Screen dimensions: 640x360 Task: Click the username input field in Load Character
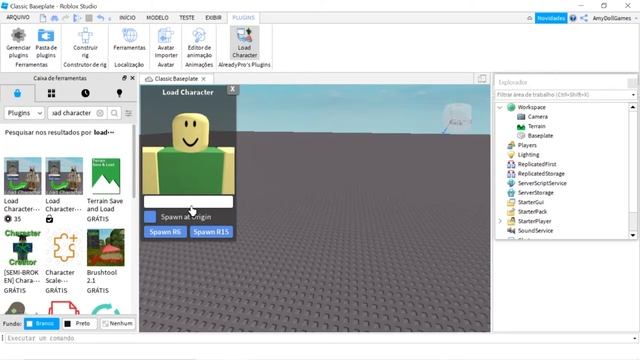(x=188, y=202)
